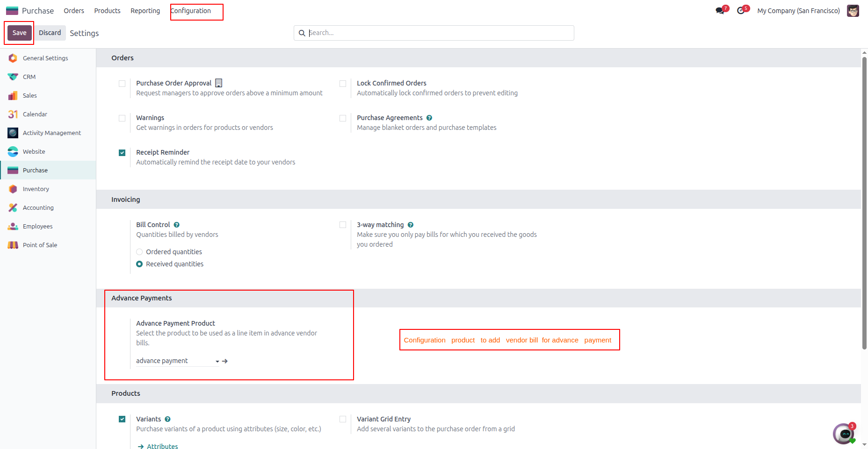Click the Discard button

(x=50, y=33)
